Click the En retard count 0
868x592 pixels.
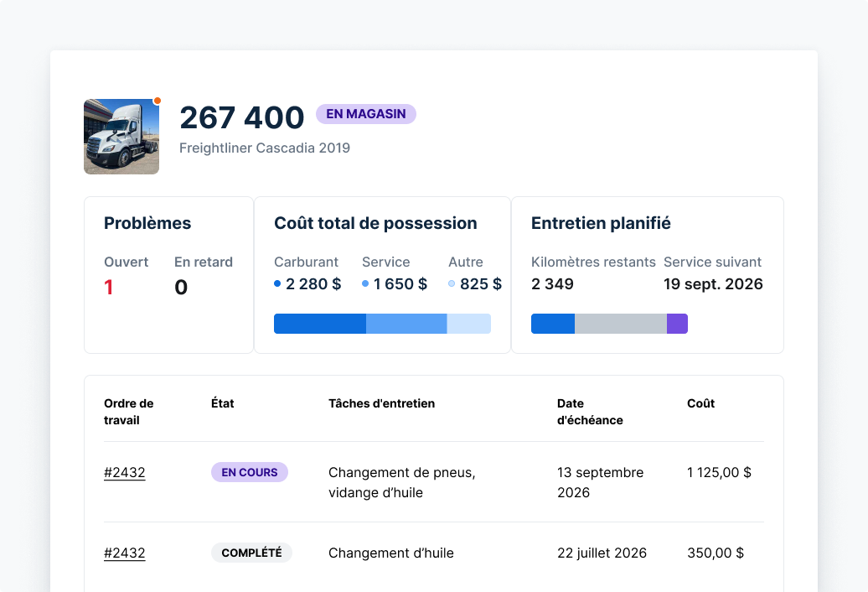pyautogui.click(x=181, y=287)
